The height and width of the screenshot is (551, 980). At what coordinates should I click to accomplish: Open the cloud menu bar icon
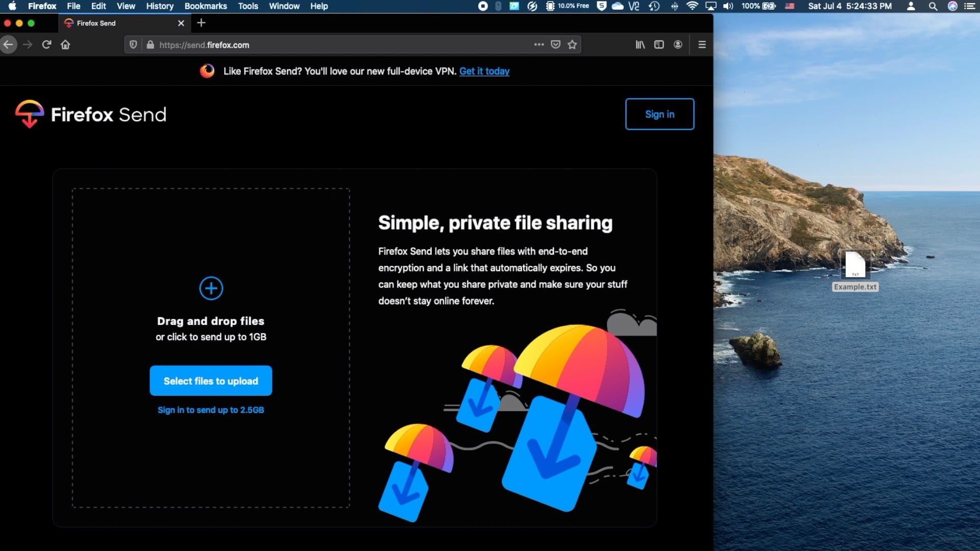click(618, 6)
